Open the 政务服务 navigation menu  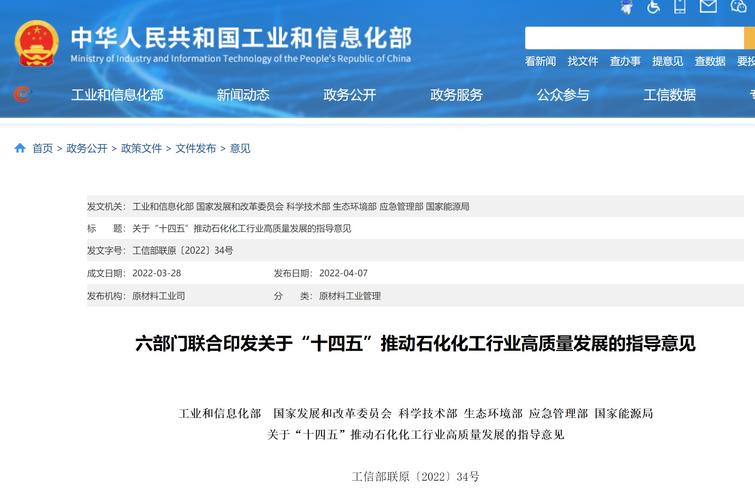pos(456,95)
